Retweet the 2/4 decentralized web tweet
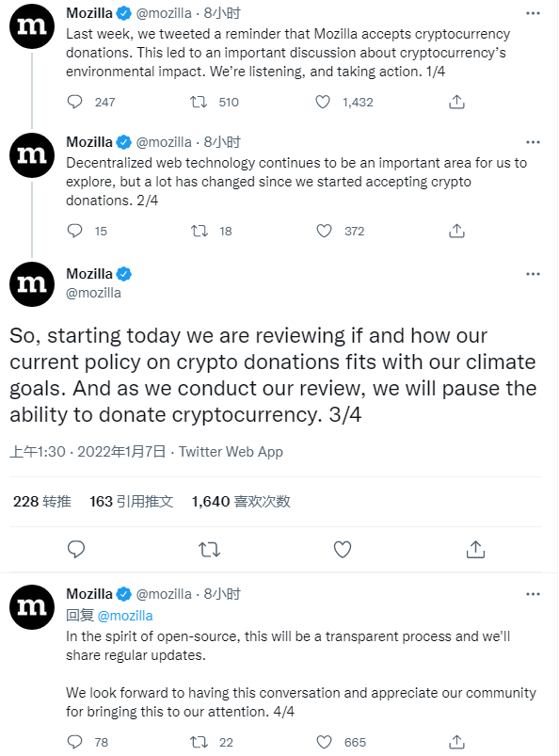The height and width of the screenshot is (756, 559). [199, 231]
